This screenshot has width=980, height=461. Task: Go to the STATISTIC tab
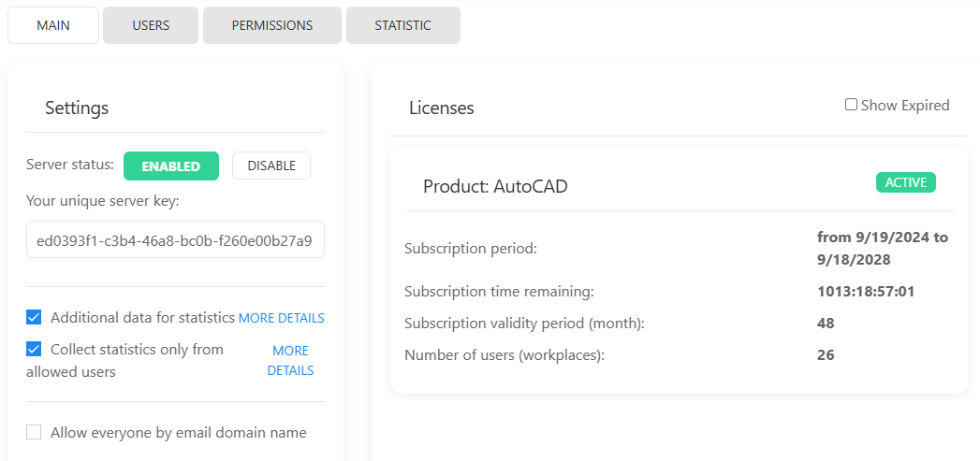point(402,25)
